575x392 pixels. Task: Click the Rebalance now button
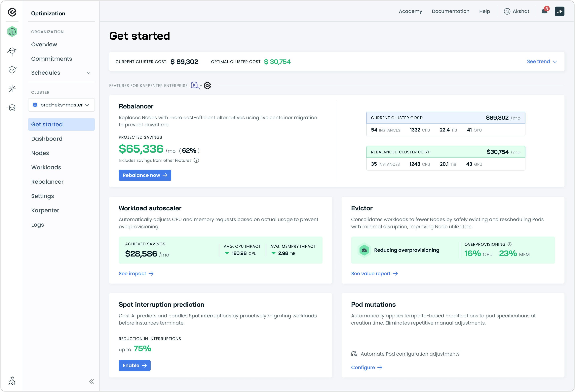coord(145,175)
